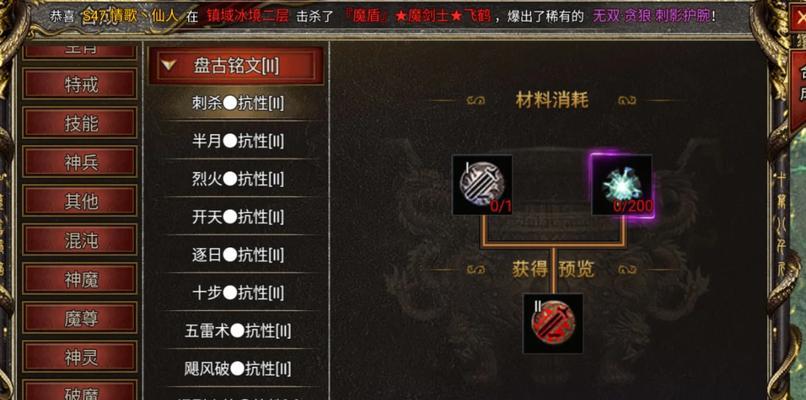
Task: Choose the 十步●抗性[II] item
Action: 237,293
